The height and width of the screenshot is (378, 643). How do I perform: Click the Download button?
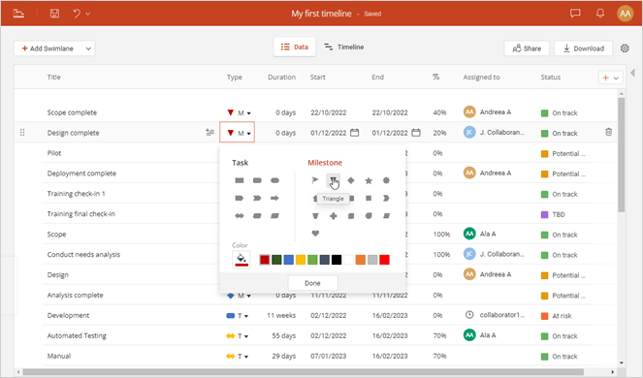(583, 48)
